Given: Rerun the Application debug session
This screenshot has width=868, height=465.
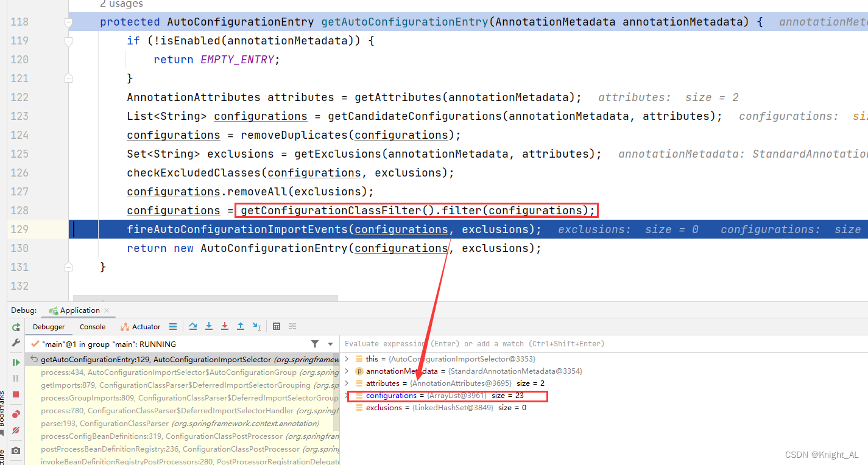Looking at the screenshot, I should [16, 327].
